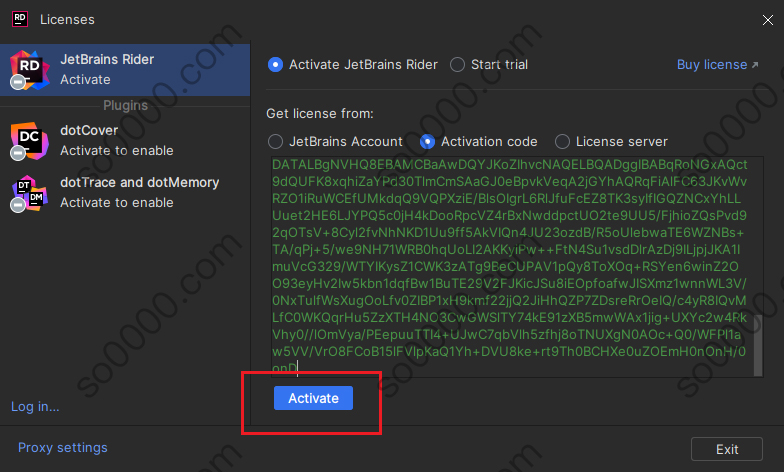Viewport: 784px width, 472px height.
Task: Click the Log in... link
Action: 35,406
